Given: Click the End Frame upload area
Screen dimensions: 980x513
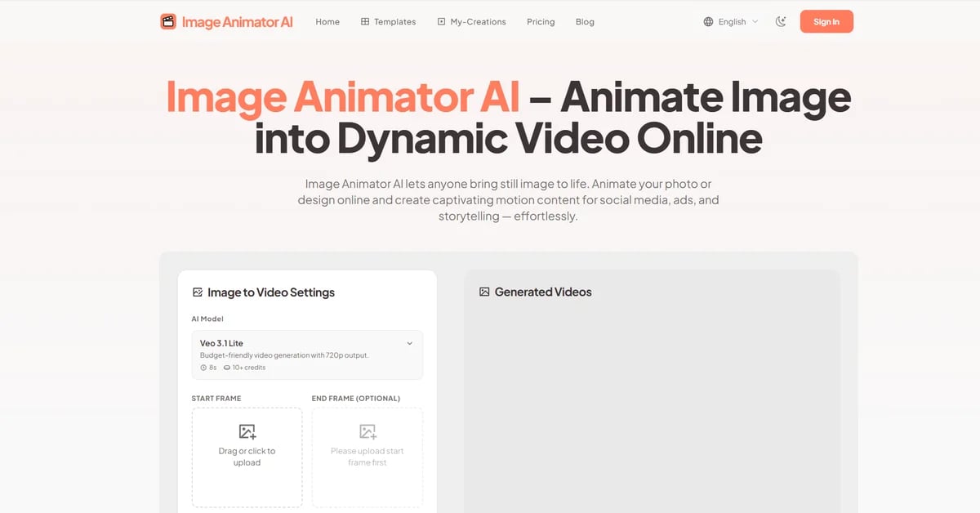Looking at the screenshot, I should pyautogui.click(x=367, y=457).
